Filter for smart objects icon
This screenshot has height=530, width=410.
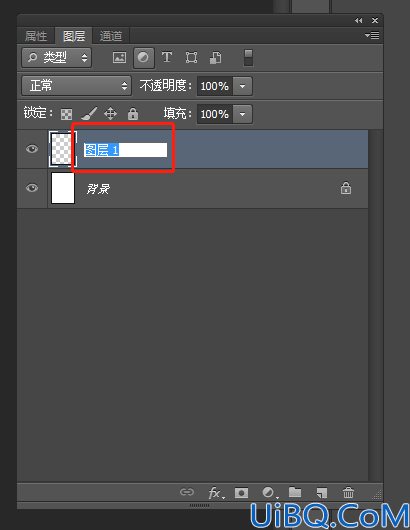coord(216,57)
